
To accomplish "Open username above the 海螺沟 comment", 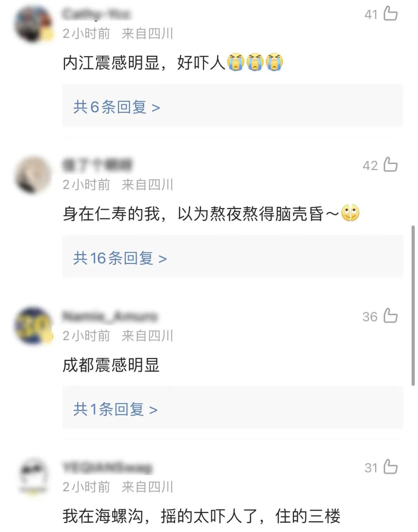I will tap(107, 467).
